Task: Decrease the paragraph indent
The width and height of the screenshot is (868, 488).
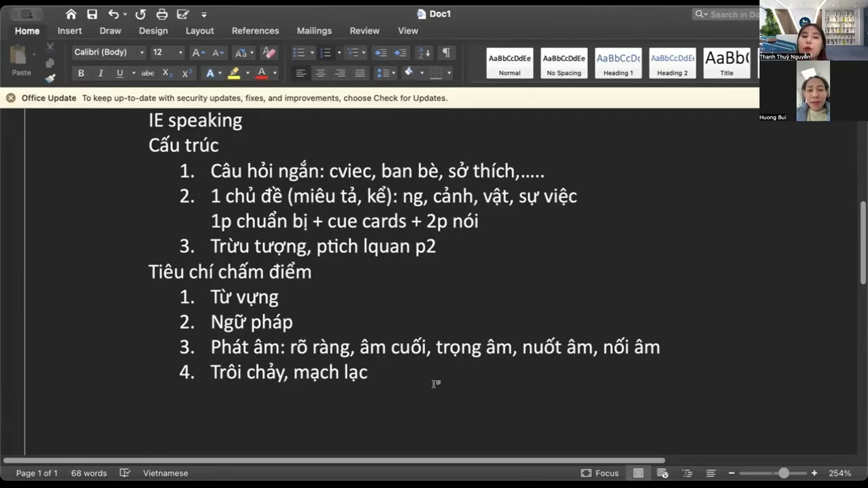Action: coord(381,52)
